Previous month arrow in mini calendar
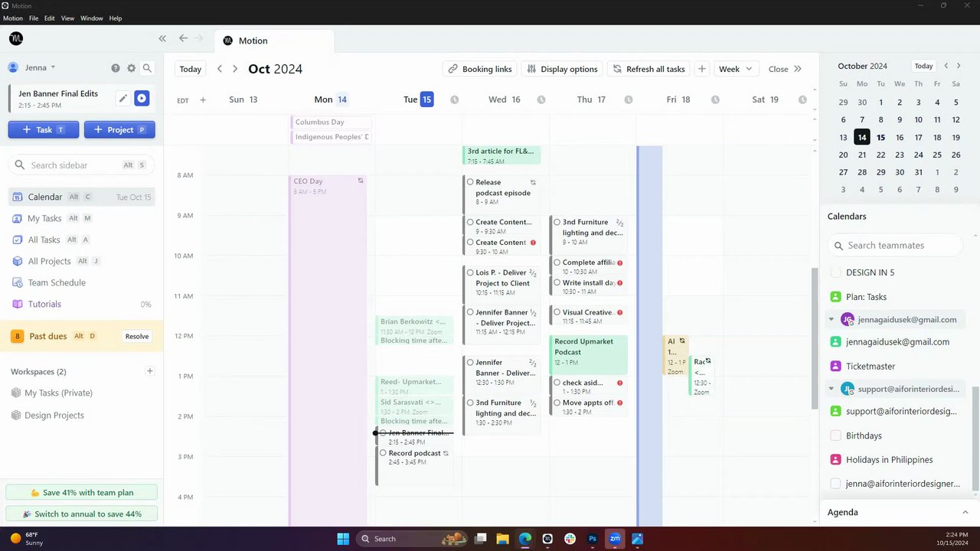 tap(946, 66)
